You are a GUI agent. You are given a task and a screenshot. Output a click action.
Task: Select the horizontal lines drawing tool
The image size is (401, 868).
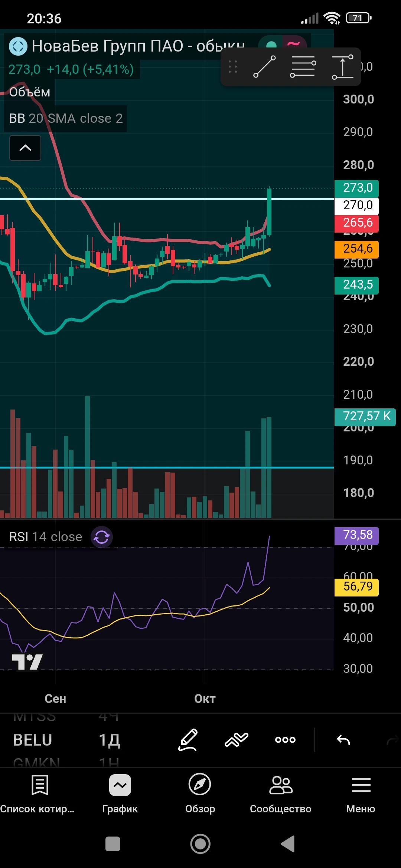point(303,67)
